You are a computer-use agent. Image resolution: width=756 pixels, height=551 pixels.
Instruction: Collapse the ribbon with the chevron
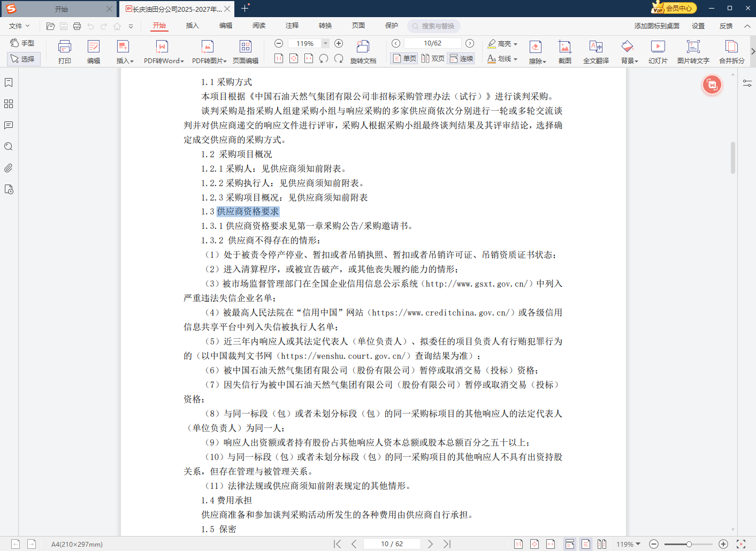point(747,26)
